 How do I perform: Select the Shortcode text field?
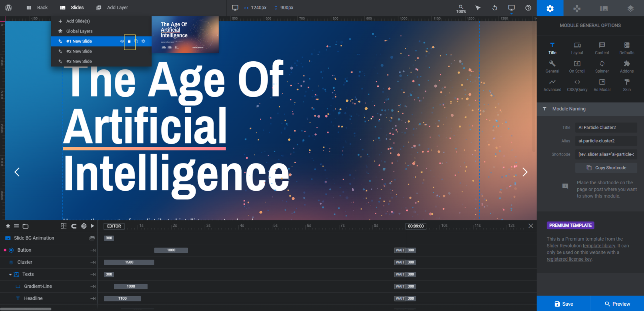pos(606,154)
